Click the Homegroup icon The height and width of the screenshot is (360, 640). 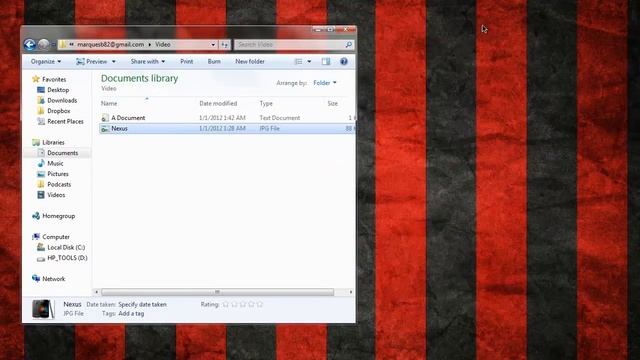[x=36, y=216]
